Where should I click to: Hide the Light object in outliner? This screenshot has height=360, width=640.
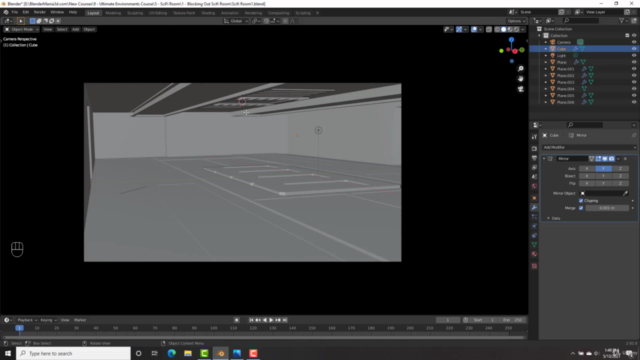634,56
